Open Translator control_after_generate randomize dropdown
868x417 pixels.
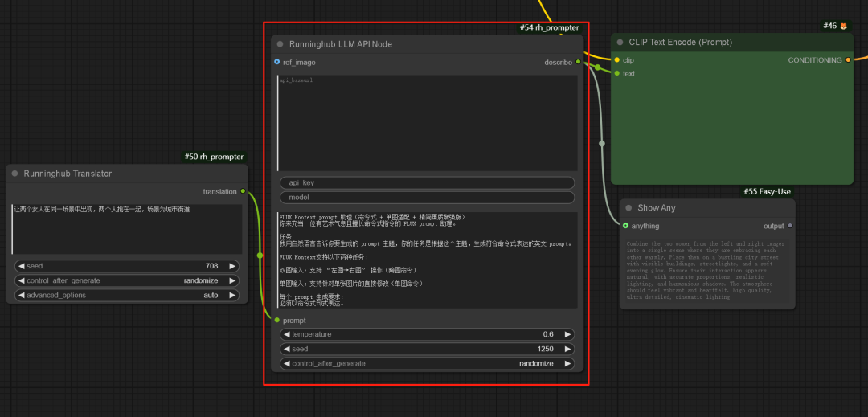pos(126,280)
